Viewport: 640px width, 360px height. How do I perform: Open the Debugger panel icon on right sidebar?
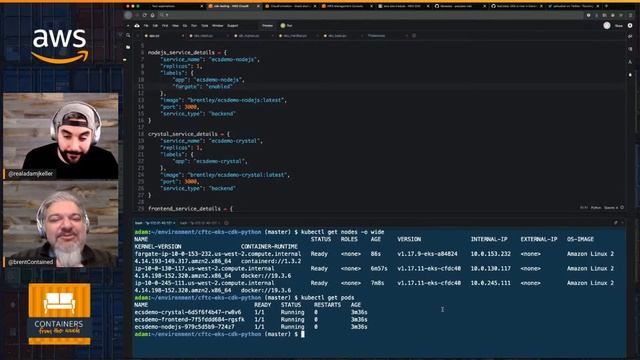630,75
